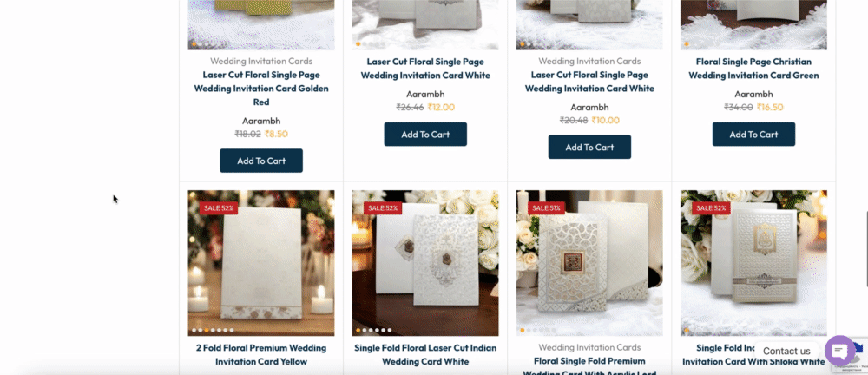Screen dimensions: 868x375
Task: Select 2 Fold Floral Yellow card thumbnail
Action: [261, 263]
